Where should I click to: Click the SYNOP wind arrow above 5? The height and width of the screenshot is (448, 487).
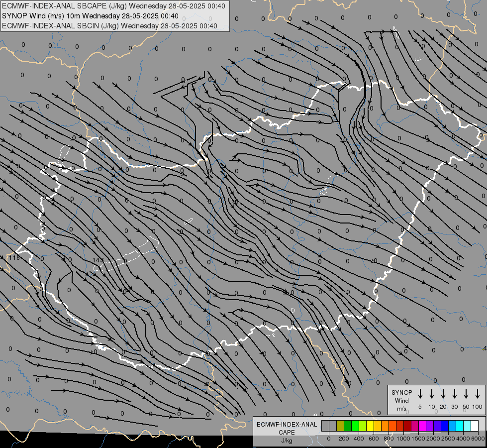point(420,394)
